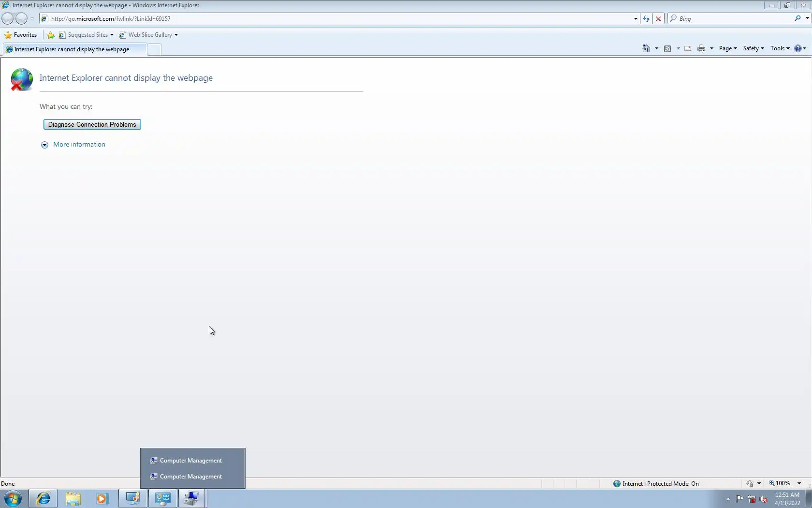Click the RSS Feeds icon
The image size is (812, 508).
667,48
